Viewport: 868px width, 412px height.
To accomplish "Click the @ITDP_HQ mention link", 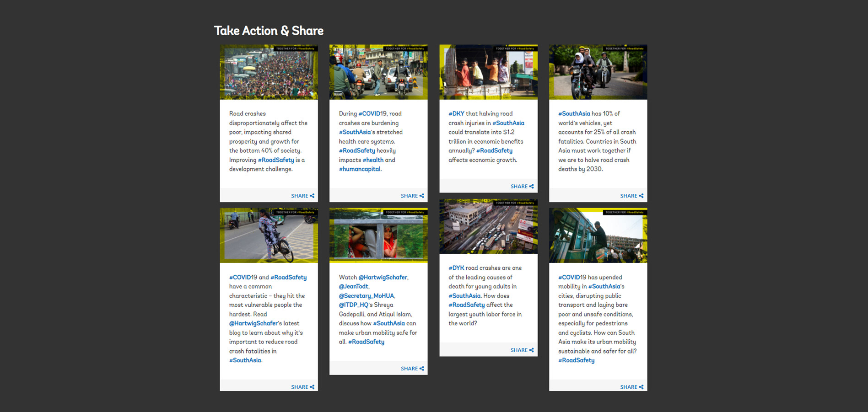I will (x=353, y=305).
